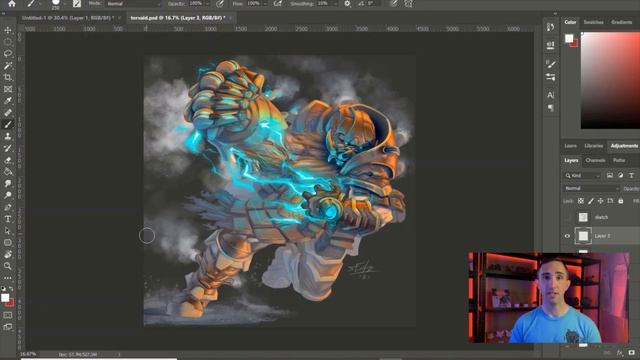The width and height of the screenshot is (640, 360).
Task: Open the Adjustments tab
Action: [624, 146]
